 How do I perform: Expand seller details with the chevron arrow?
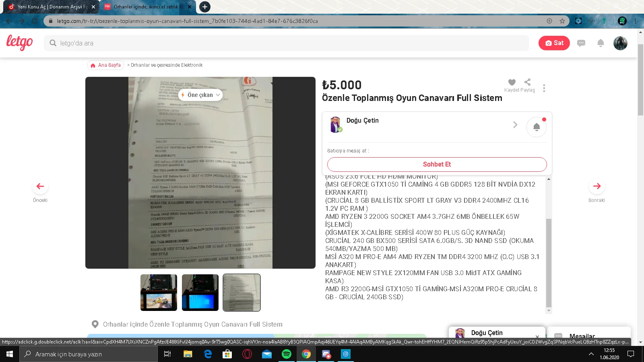click(x=515, y=125)
